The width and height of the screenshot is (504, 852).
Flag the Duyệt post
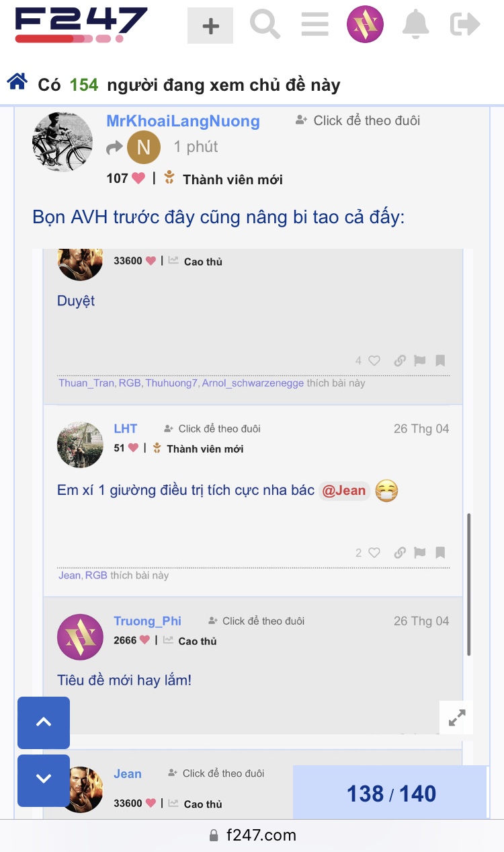coord(420,360)
